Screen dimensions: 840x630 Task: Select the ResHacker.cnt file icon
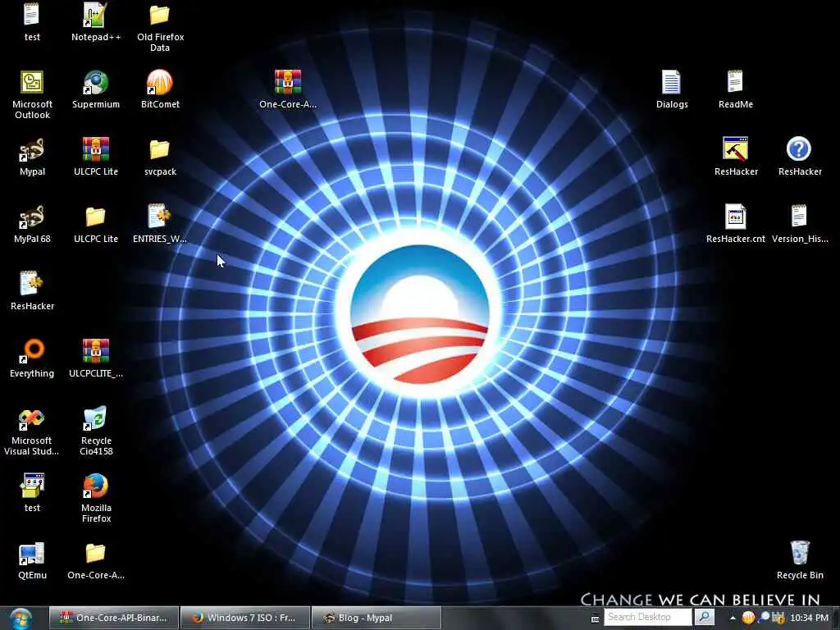click(x=735, y=217)
